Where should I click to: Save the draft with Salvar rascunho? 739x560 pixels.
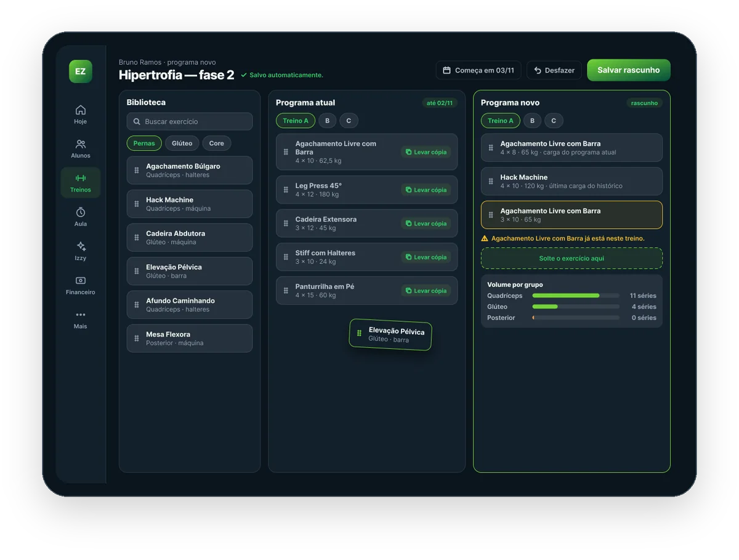tap(629, 70)
